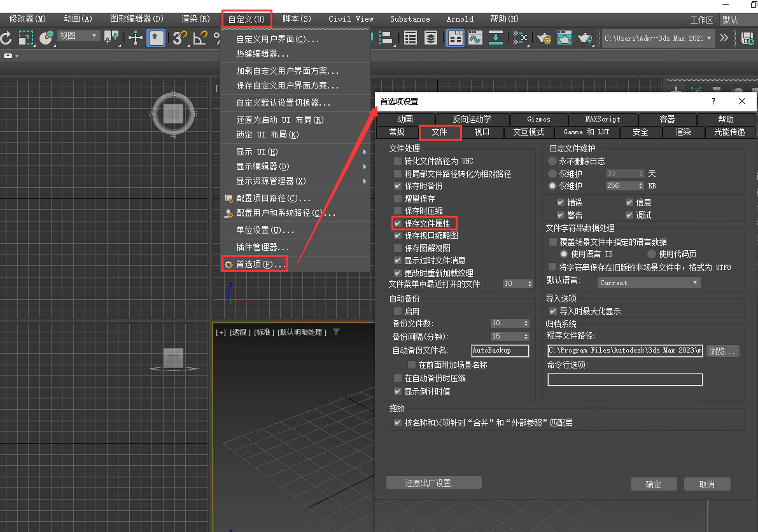The height and width of the screenshot is (532, 758).
Task: Open the Layer Explorer stack icon
Action: 431,38
